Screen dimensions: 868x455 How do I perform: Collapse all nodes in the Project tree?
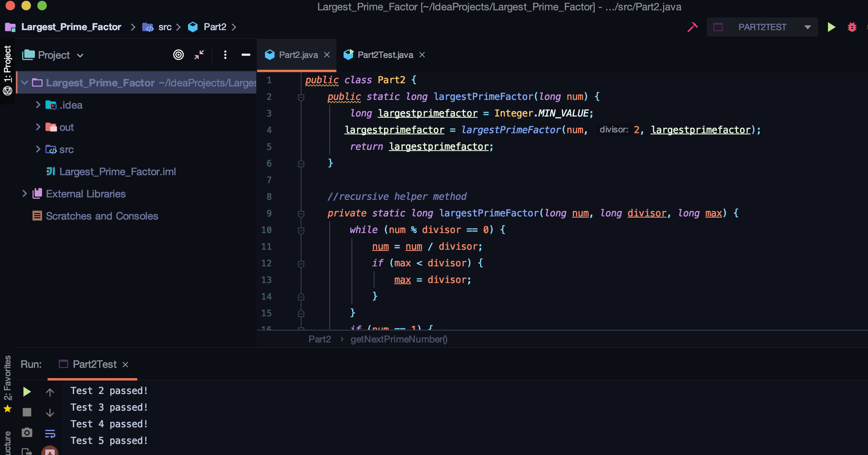point(199,55)
